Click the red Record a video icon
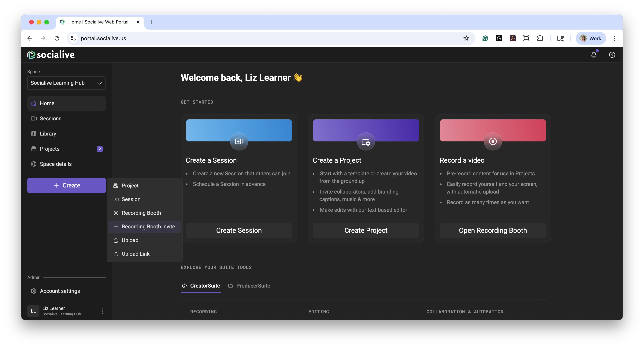This screenshot has height=348, width=644. [493, 141]
